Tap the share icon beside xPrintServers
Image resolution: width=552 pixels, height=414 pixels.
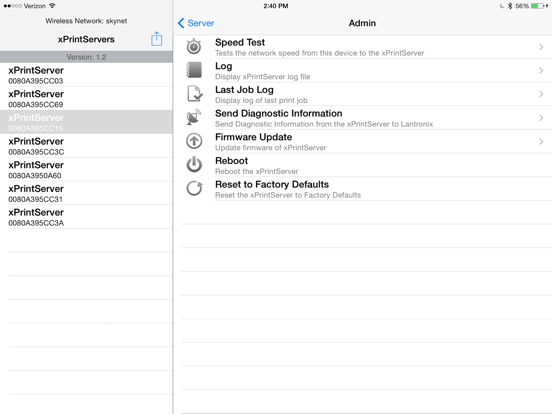click(157, 39)
